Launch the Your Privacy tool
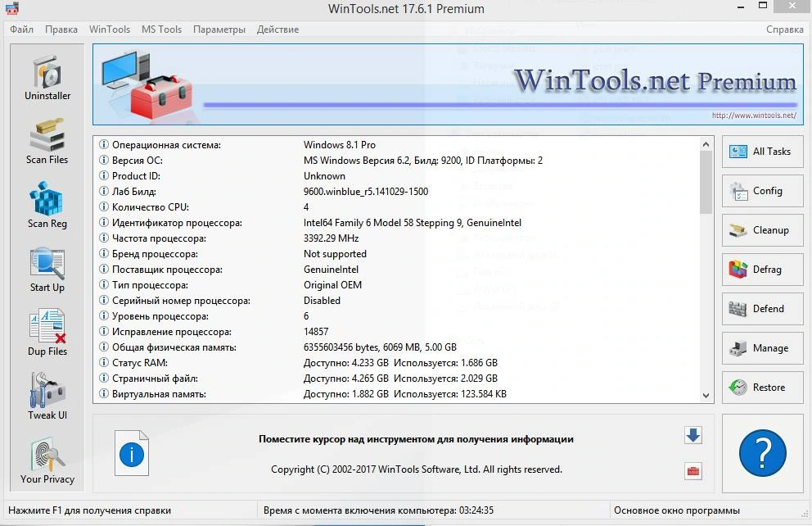The height and width of the screenshot is (526, 812). coord(47,461)
